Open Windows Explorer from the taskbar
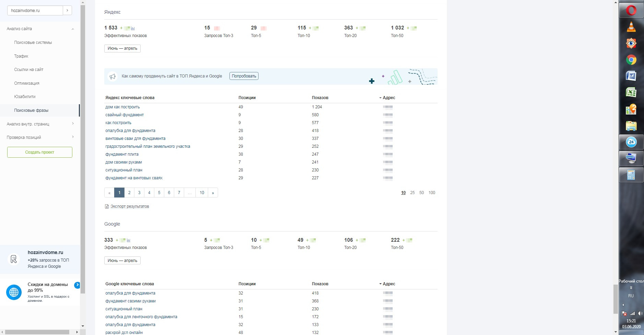The height and width of the screenshot is (335, 644). coord(631,125)
